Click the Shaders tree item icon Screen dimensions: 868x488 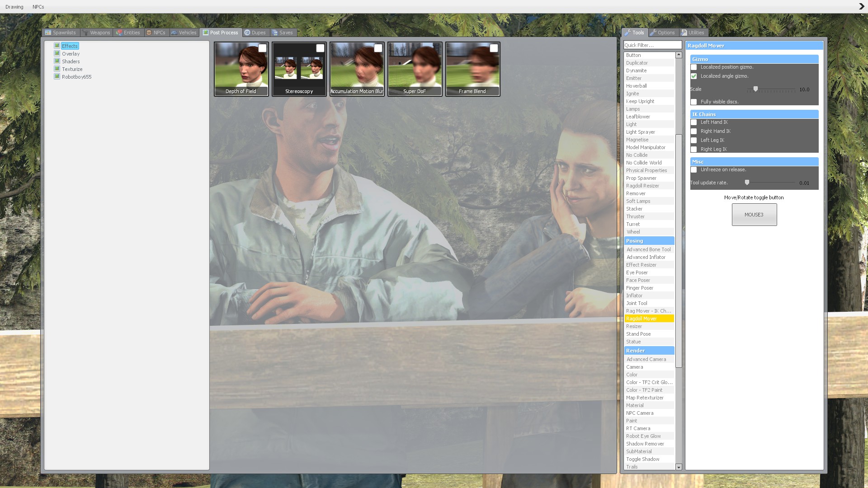(57, 61)
